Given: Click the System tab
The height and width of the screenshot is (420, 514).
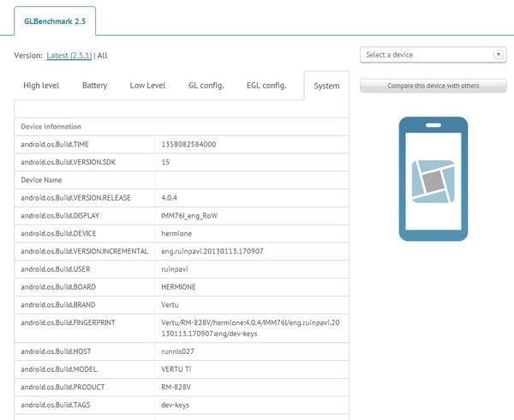Looking at the screenshot, I should [x=326, y=86].
